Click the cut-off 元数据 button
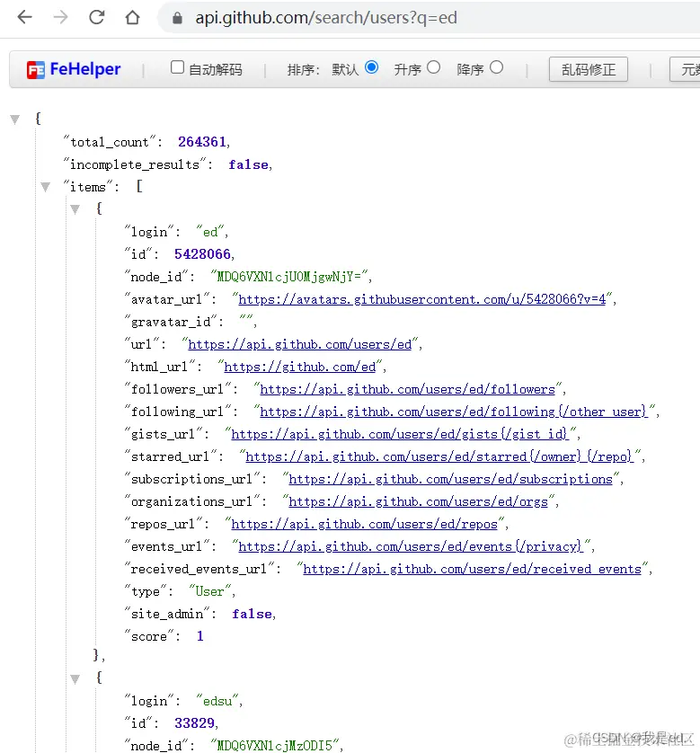The height and width of the screenshot is (753, 700). (x=685, y=69)
